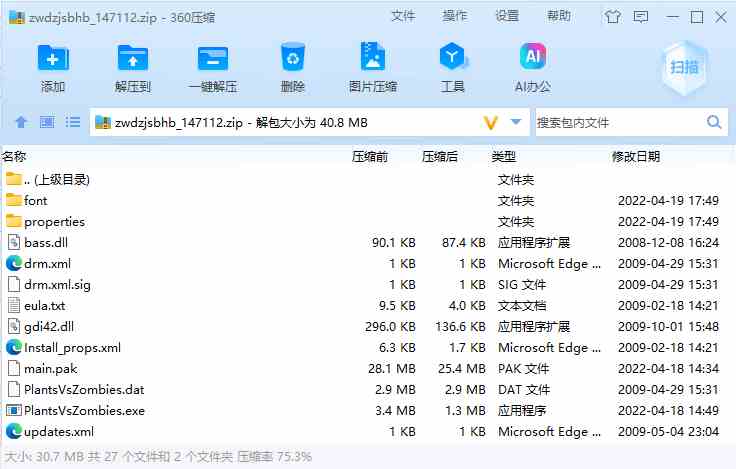Select the gdi42.dll file
Image resolution: width=736 pixels, height=469 pixels.
click(x=368, y=327)
